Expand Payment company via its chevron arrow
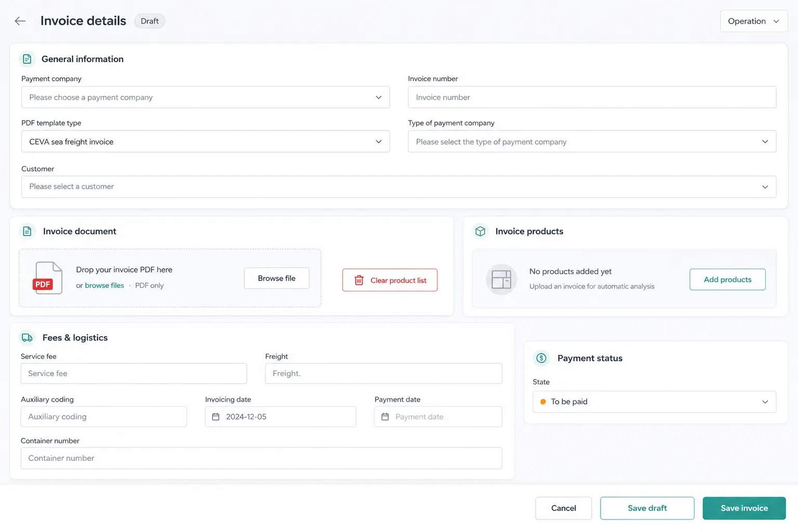Viewport: 798px width, 532px height. pyautogui.click(x=379, y=97)
